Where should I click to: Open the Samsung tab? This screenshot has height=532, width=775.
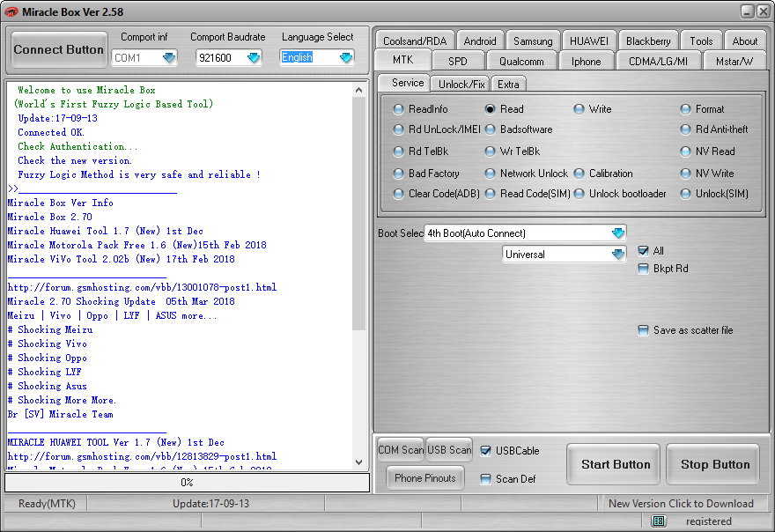[x=533, y=41]
